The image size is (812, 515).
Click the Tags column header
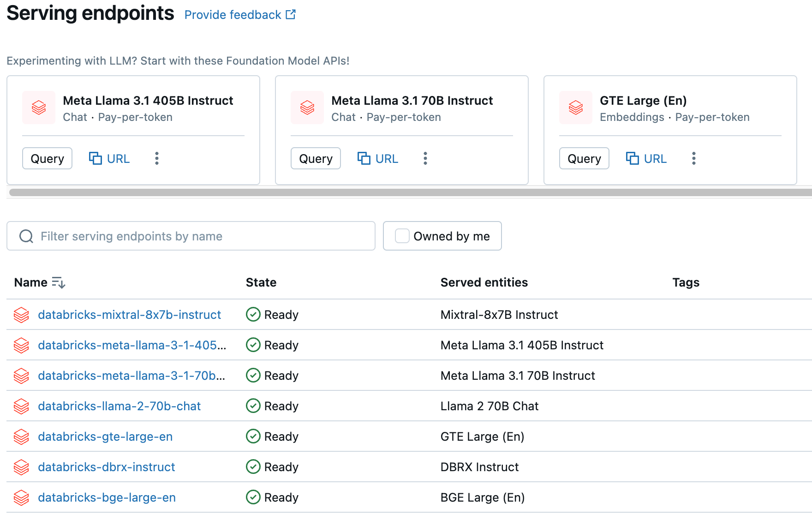point(686,282)
